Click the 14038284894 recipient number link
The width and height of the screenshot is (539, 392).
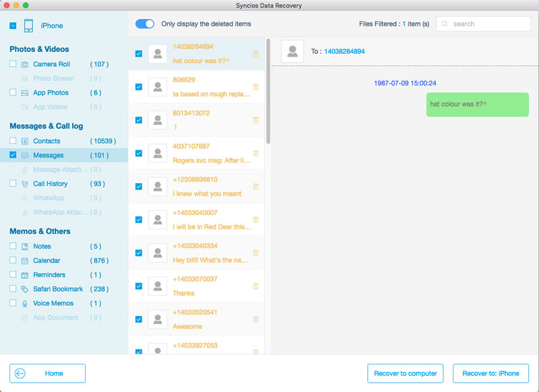(x=344, y=52)
